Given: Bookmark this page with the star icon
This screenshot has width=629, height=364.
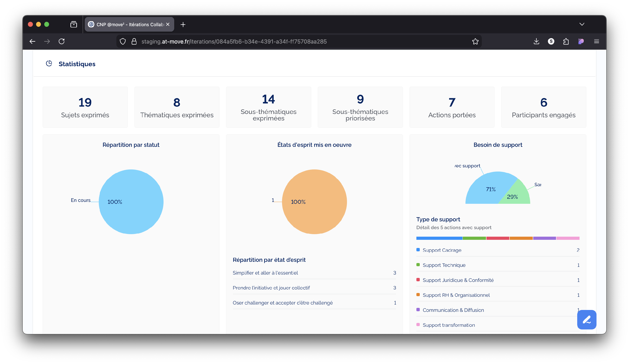Looking at the screenshot, I should pos(475,41).
